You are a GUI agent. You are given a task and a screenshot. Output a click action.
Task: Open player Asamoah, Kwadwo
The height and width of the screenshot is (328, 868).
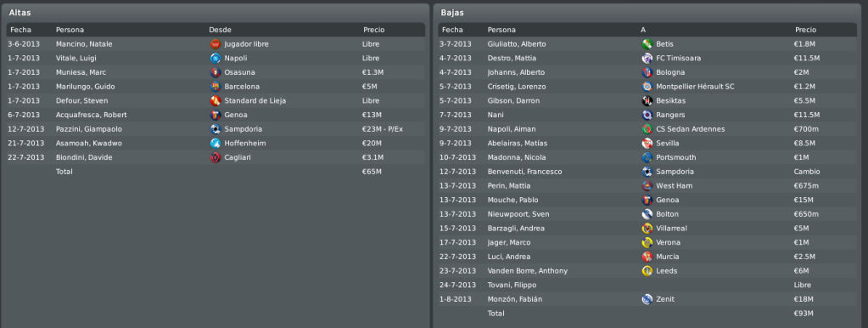(x=88, y=143)
